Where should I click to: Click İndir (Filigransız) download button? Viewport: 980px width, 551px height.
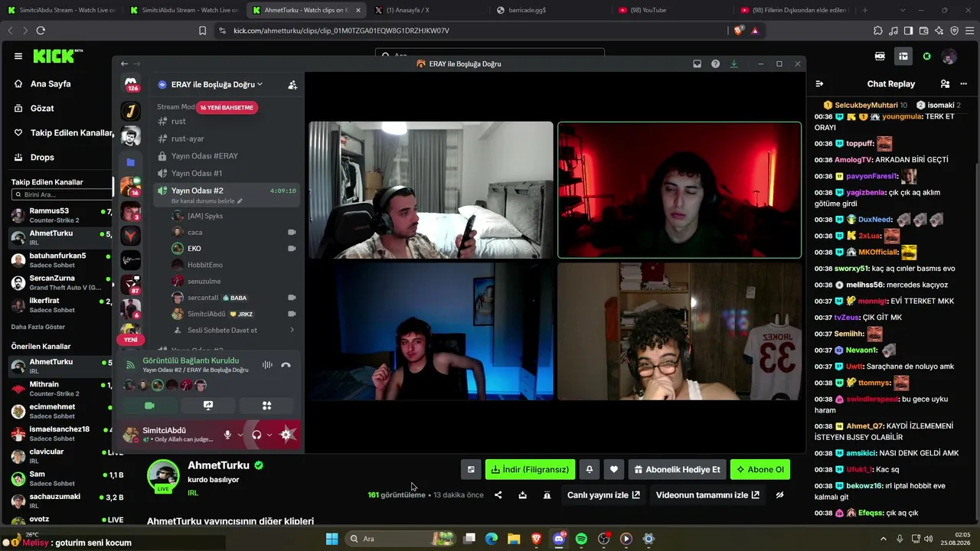coord(531,470)
